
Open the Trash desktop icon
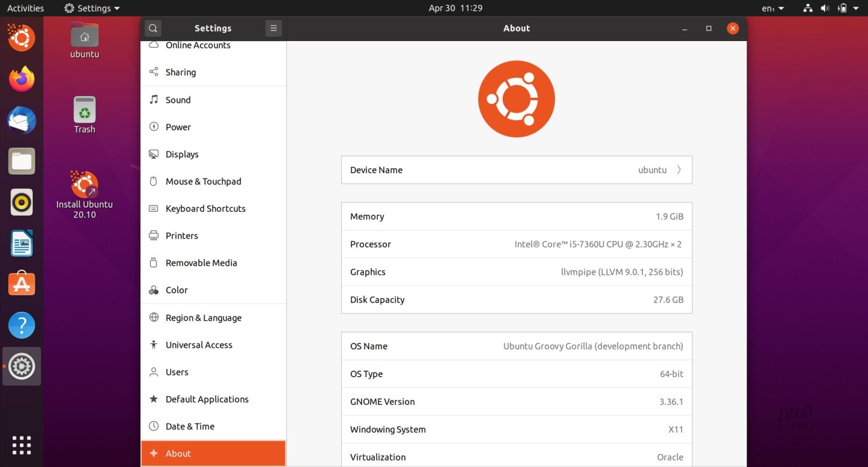point(84,115)
